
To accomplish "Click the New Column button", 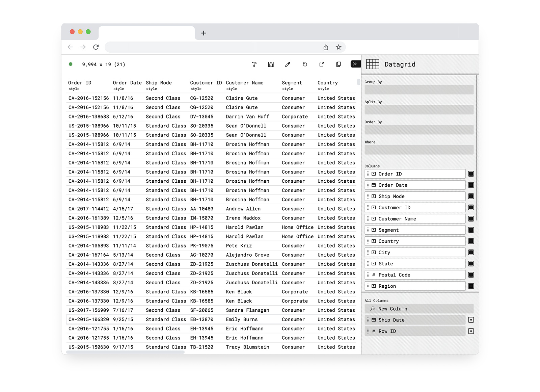I will (x=419, y=309).
